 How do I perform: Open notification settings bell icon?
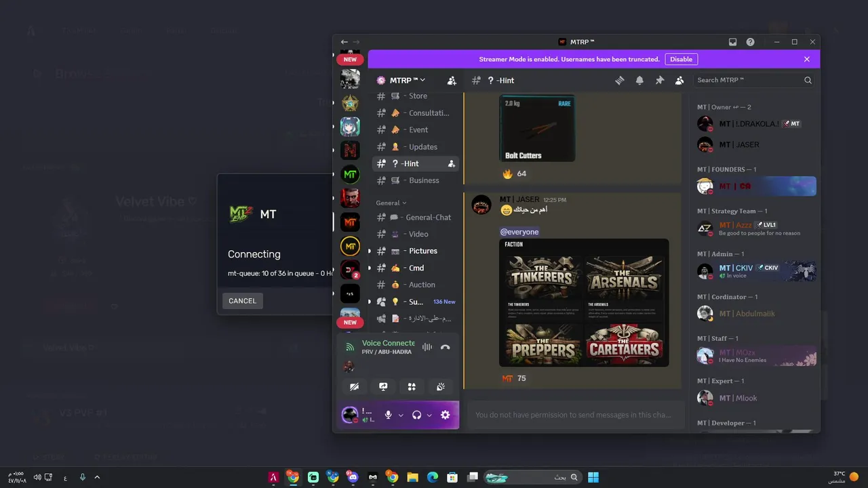coord(639,80)
